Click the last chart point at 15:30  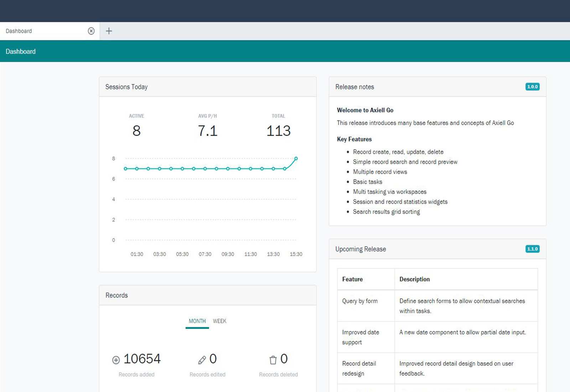pos(296,159)
